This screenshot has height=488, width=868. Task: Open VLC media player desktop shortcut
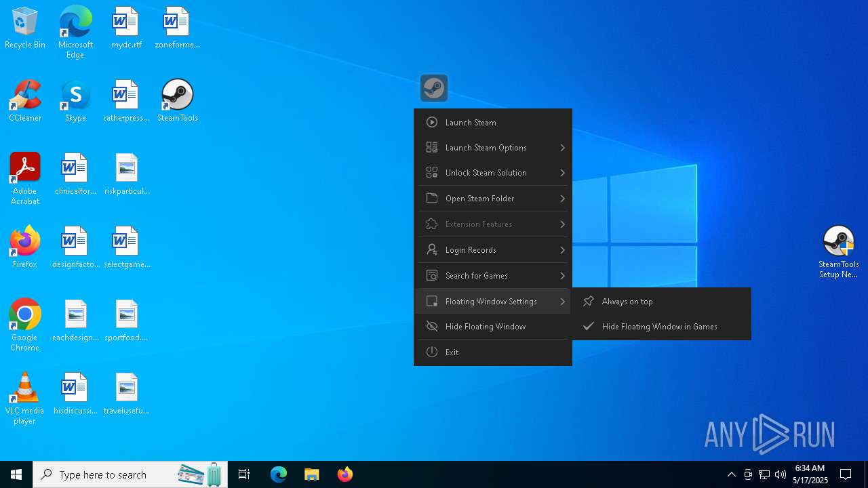click(25, 399)
